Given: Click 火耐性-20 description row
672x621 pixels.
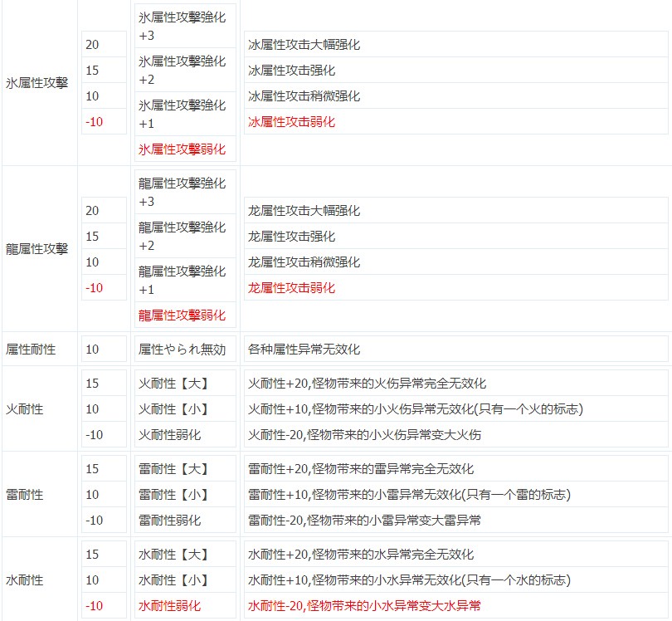Looking at the screenshot, I should click(456, 434).
